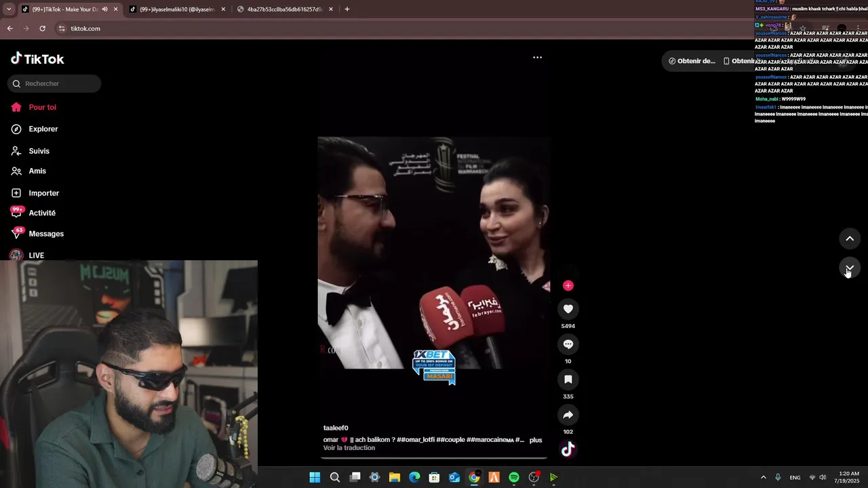This screenshot has width=868, height=488.
Task: Click the #omar_lotfi hashtag
Action: point(416,440)
